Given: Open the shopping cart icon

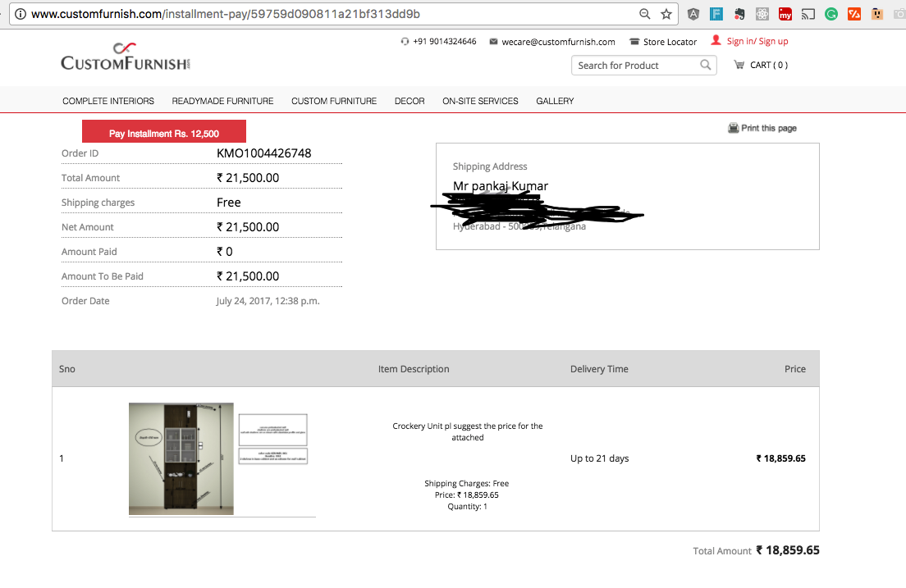Looking at the screenshot, I should [x=739, y=66].
